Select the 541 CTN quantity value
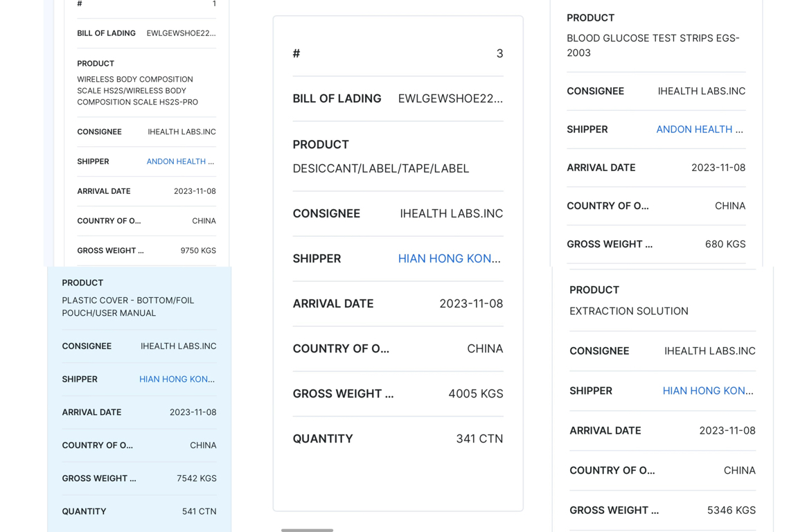 (199, 511)
